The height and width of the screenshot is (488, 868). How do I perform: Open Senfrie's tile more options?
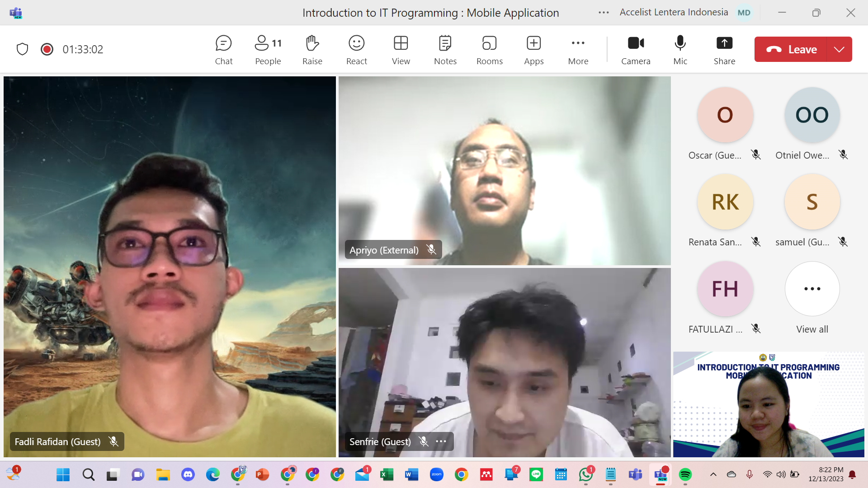(x=441, y=441)
